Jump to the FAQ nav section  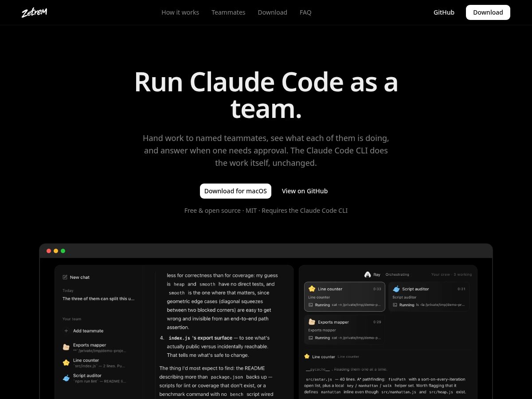coord(305,12)
